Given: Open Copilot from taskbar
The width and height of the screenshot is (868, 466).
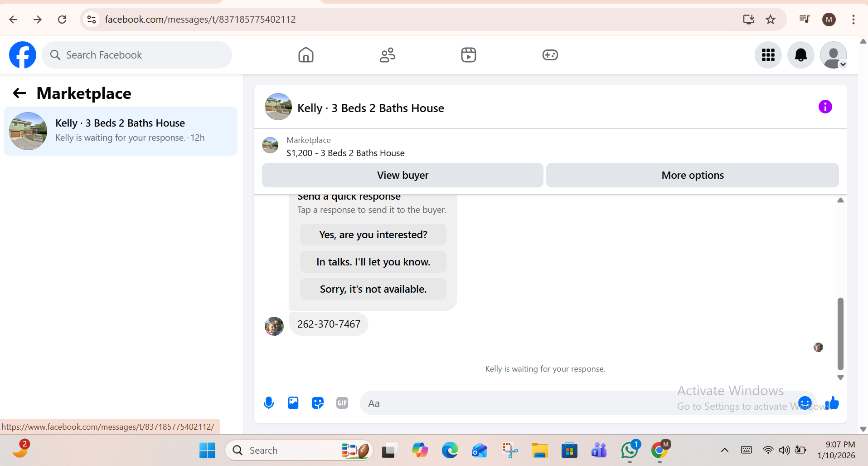Looking at the screenshot, I should click(x=420, y=450).
